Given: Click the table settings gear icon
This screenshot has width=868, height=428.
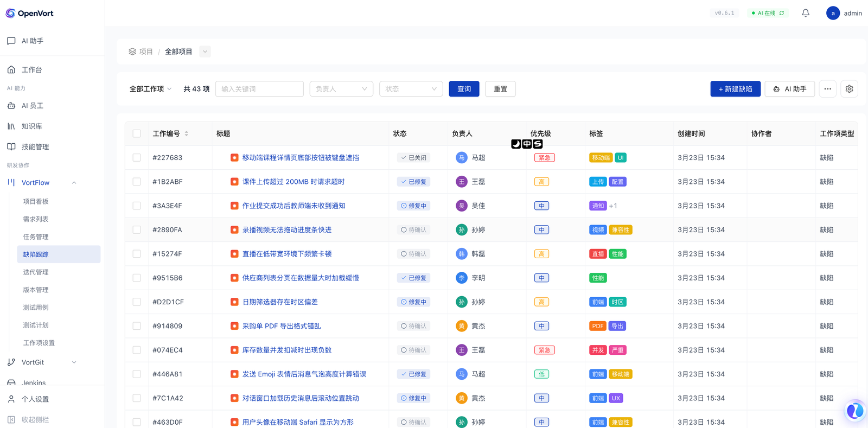Looking at the screenshot, I should [849, 89].
